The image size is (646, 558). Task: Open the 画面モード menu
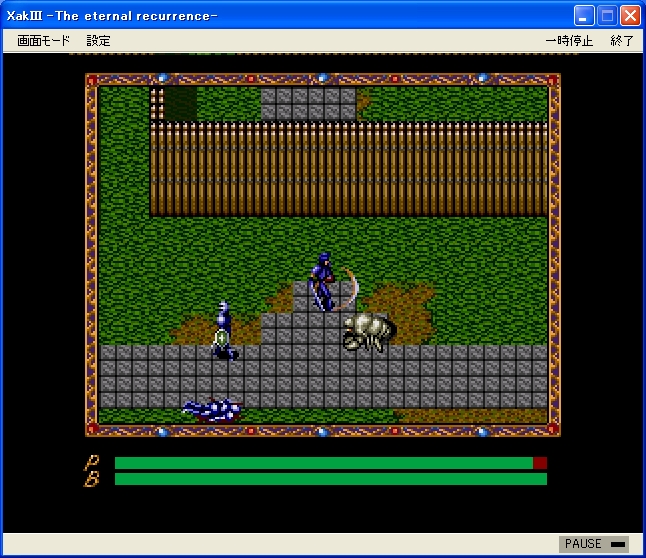(x=43, y=41)
